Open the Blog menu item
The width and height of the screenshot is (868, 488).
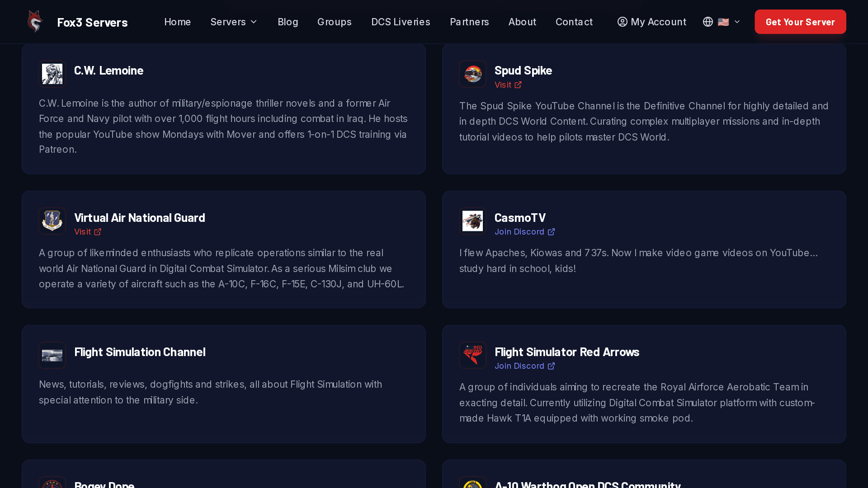[288, 22]
